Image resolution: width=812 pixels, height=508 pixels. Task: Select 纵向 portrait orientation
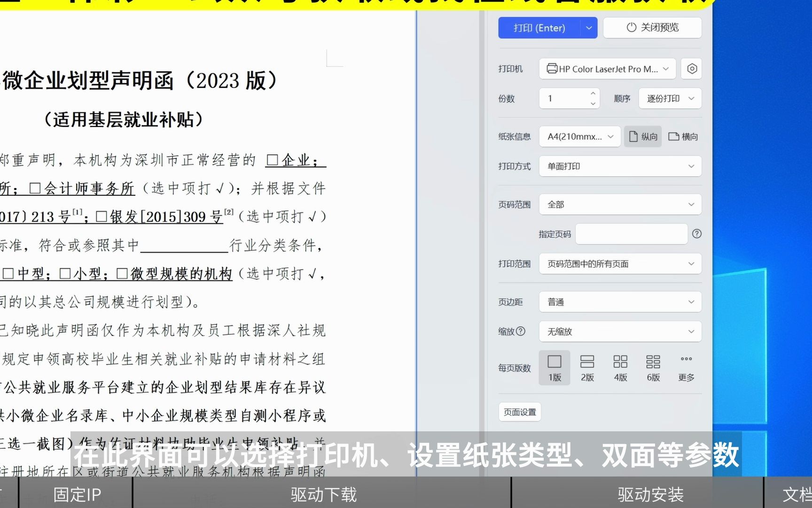click(x=643, y=136)
